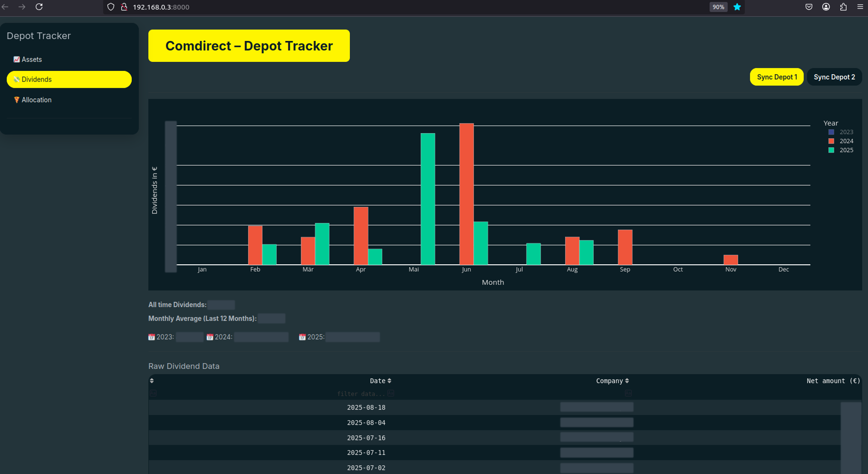Go forward using browser forward arrow
This screenshot has height=474, width=868.
[x=22, y=7]
